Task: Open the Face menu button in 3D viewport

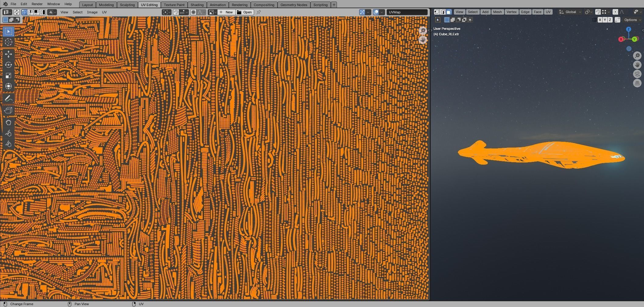Action: pyautogui.click(x=538, y=12)
